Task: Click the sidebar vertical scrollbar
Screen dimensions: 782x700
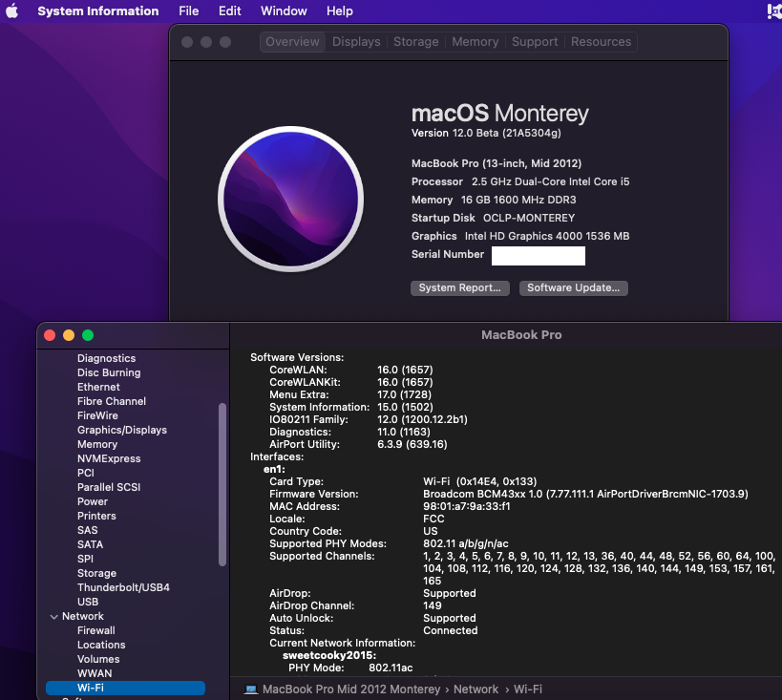Action: pyautogui.click(x=222, y=484)
